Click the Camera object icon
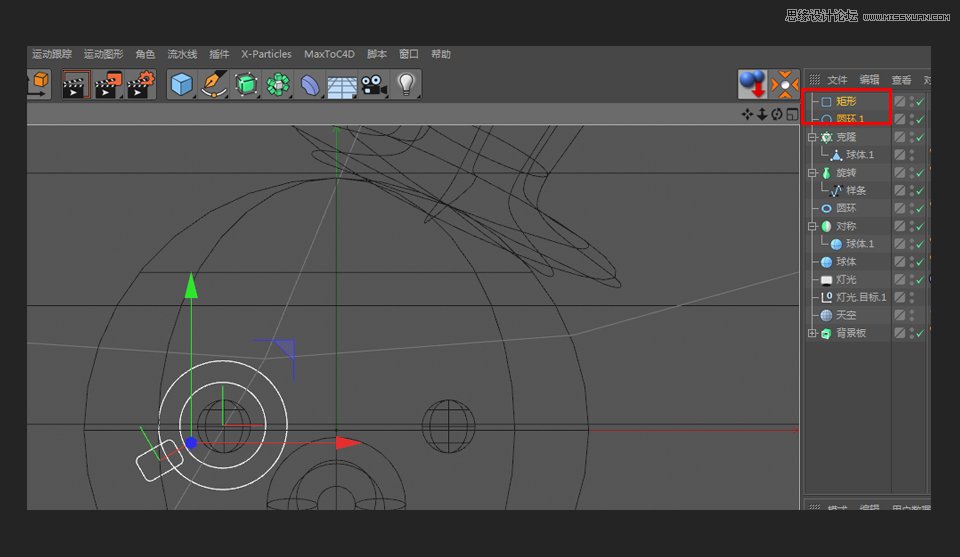The image size is (960, 557). [x=374, y=85]
